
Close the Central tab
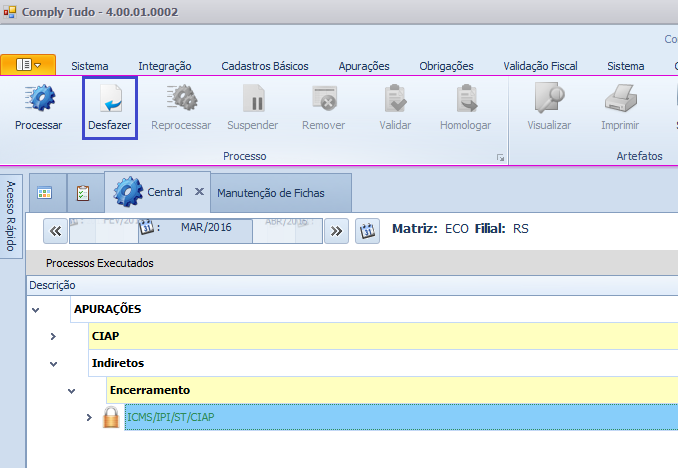(199, 191)
